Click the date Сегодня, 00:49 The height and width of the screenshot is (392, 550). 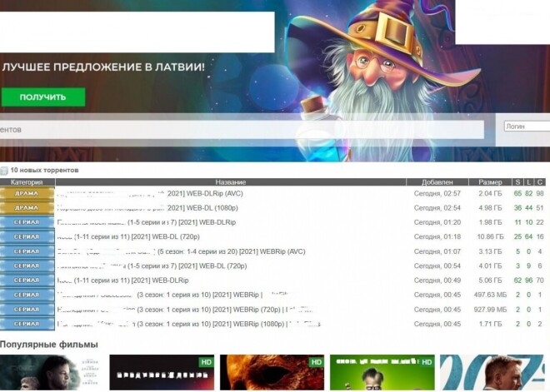tap(437, 280)
